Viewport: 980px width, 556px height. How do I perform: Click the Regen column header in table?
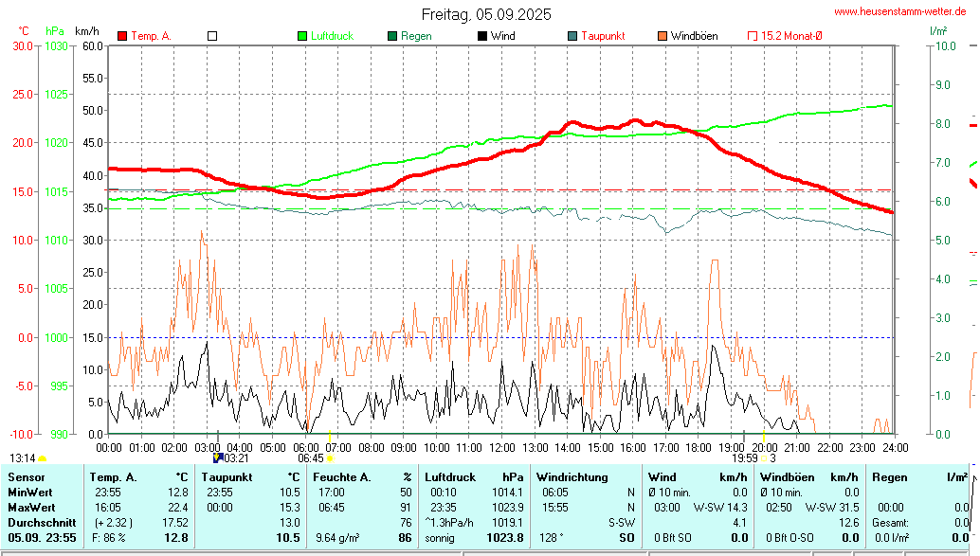[x=890, y=477]
